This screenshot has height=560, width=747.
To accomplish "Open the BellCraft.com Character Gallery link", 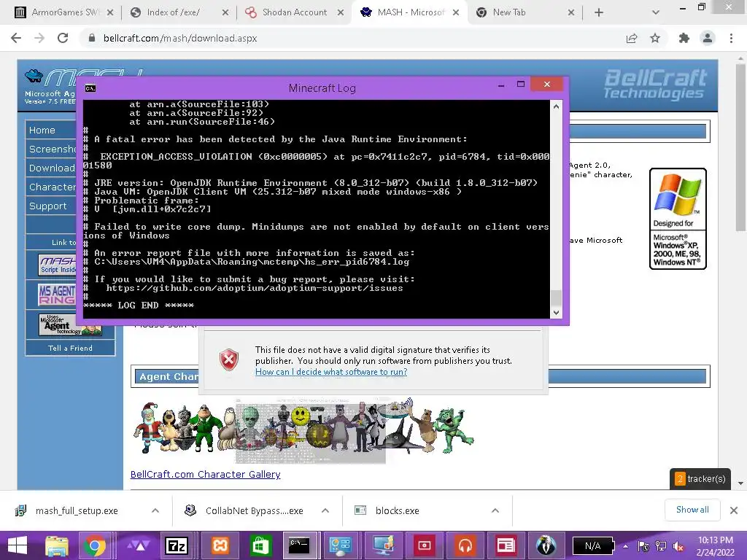I will pyautogui.click(x=205, y=474).
